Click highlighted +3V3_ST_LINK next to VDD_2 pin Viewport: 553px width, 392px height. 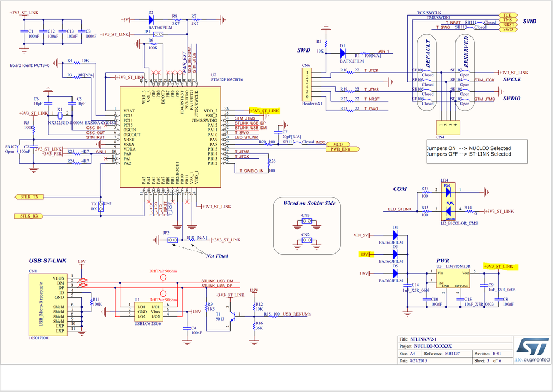point(264,111)
